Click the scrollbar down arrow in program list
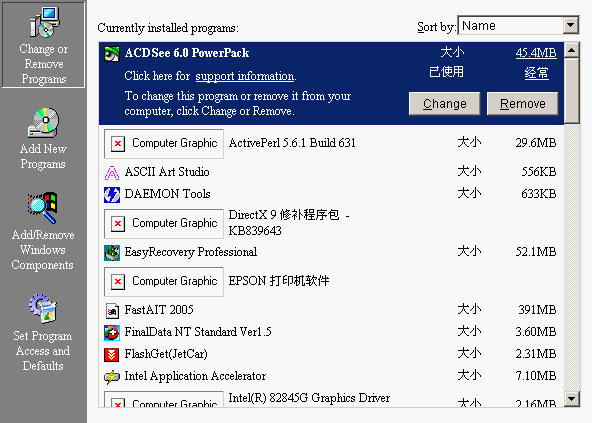Viewport: 592px width, 423px height. point(572,399)
